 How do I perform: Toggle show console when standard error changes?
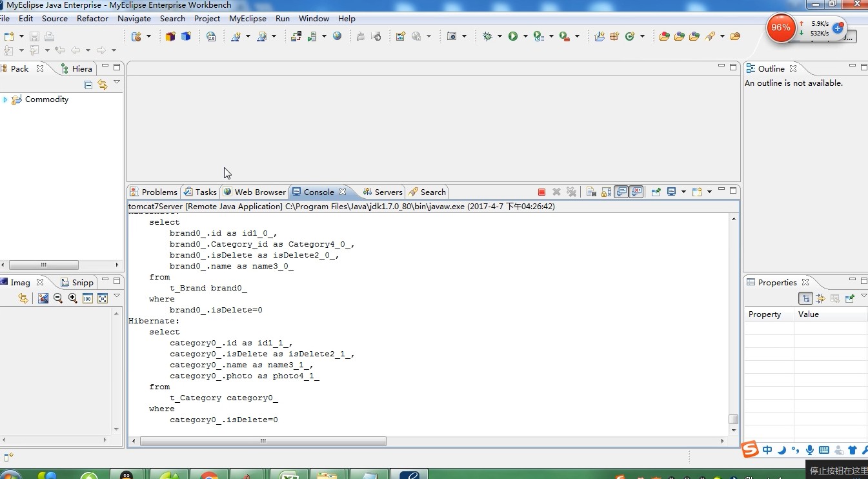tap(636, 192)
